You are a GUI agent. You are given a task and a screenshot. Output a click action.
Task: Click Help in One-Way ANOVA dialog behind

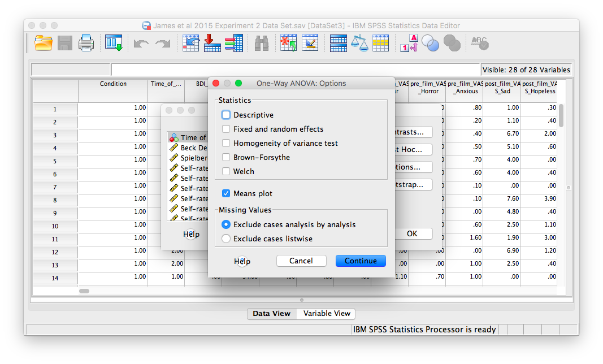tap(191, 234)
